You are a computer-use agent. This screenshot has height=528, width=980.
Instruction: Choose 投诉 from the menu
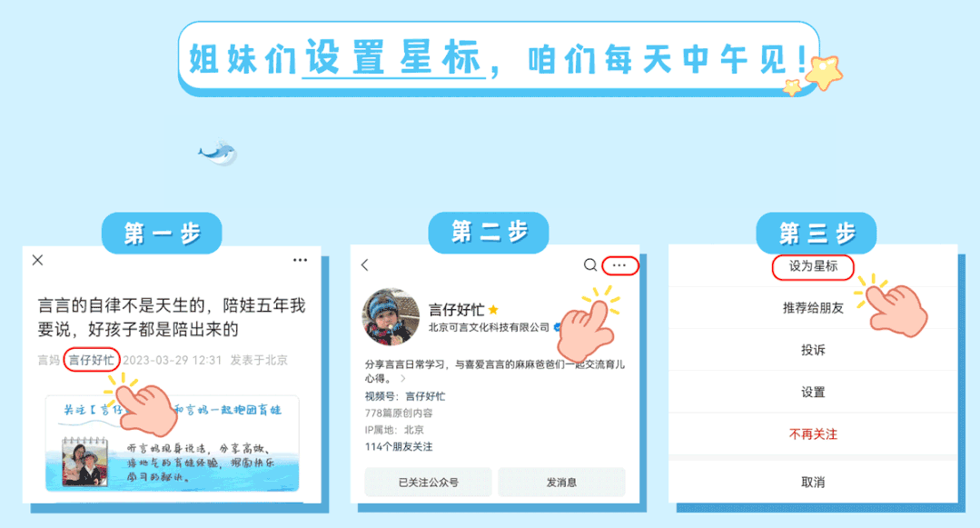point(813,350)
